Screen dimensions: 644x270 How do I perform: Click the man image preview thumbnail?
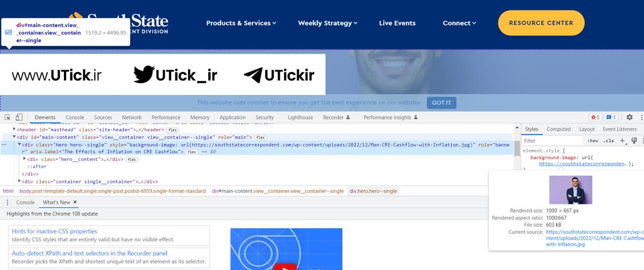point(570,190)
